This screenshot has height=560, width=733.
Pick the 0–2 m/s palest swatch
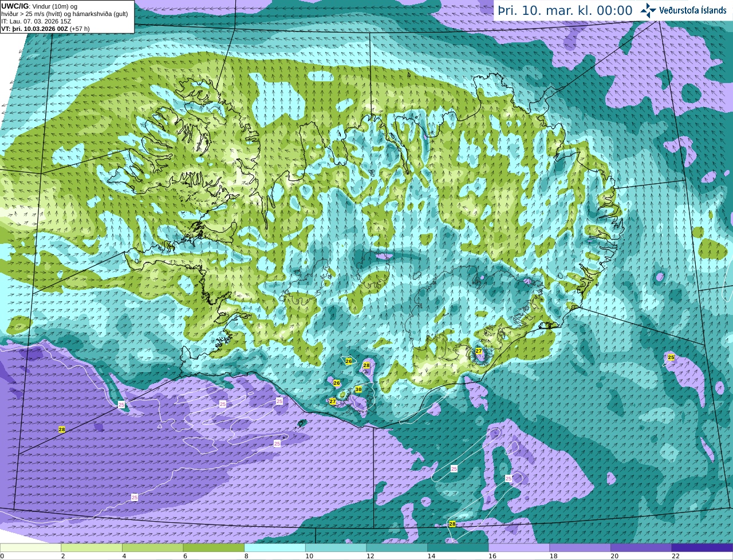[x=30, y=548]
